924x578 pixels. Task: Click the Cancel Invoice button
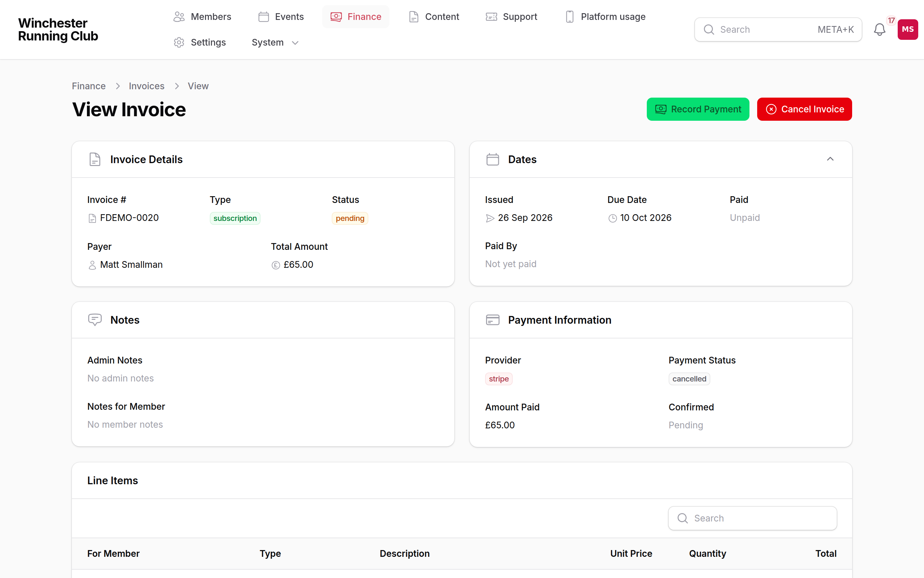point(805,109)
